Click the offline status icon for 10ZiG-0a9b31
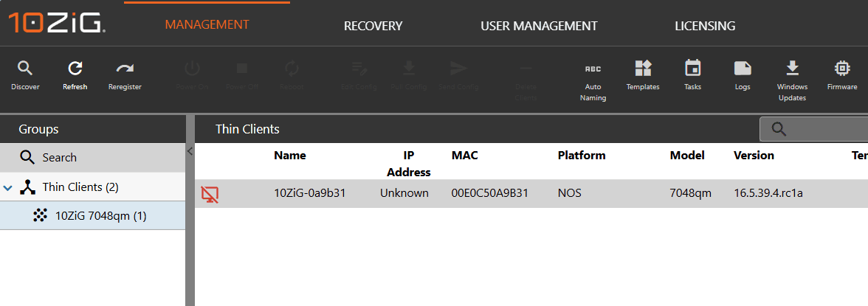The image size is (868, 306). pos(210,194)
